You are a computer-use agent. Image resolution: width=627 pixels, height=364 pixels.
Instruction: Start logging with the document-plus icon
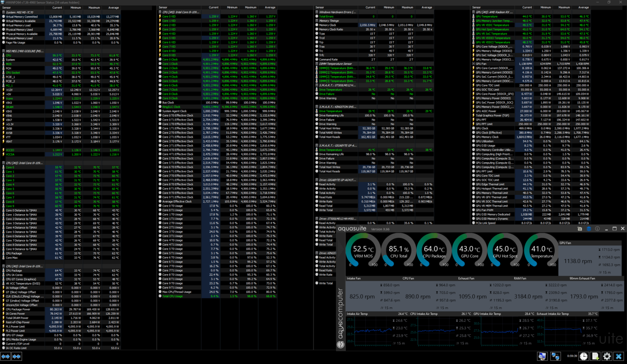tap(595, 356)
